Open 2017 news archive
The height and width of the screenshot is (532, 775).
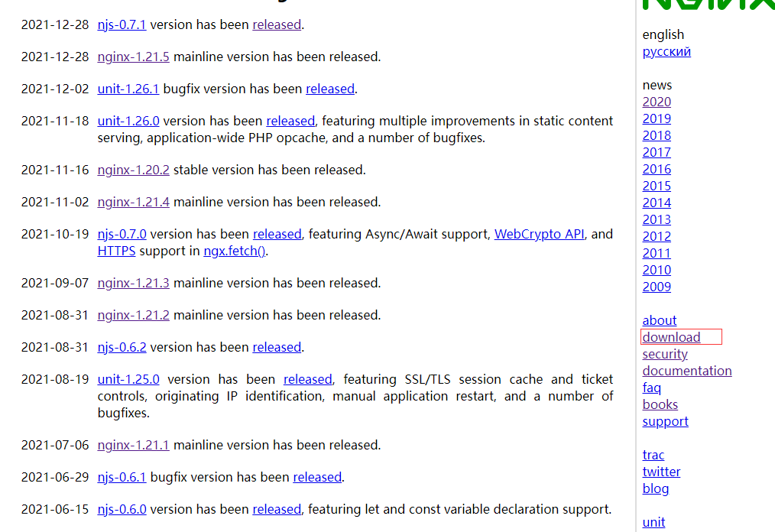pos(657,153)
